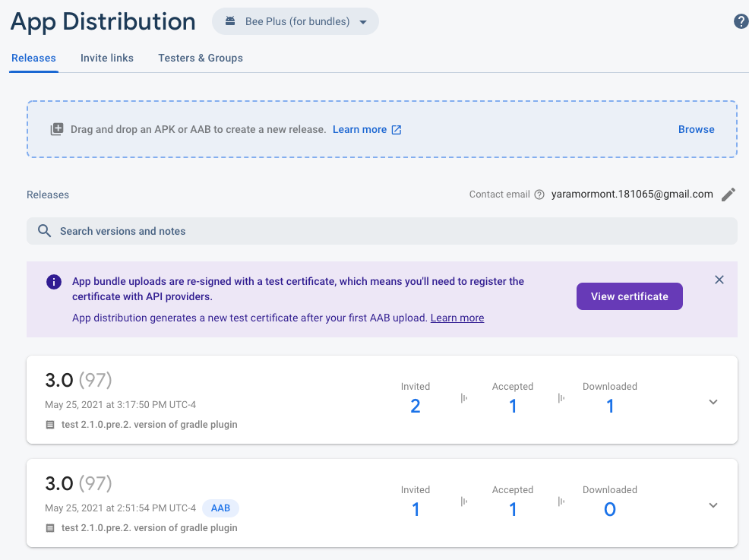Click the magnifier icon in search bar
This screenshot has height=560, width=749.
45,231
